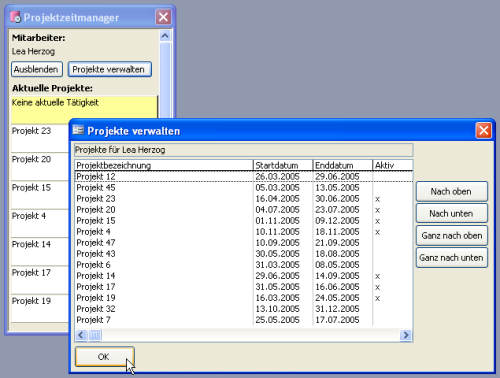
Task: Click the Projekte verwalten title bar icon
Action: point(78,130)
